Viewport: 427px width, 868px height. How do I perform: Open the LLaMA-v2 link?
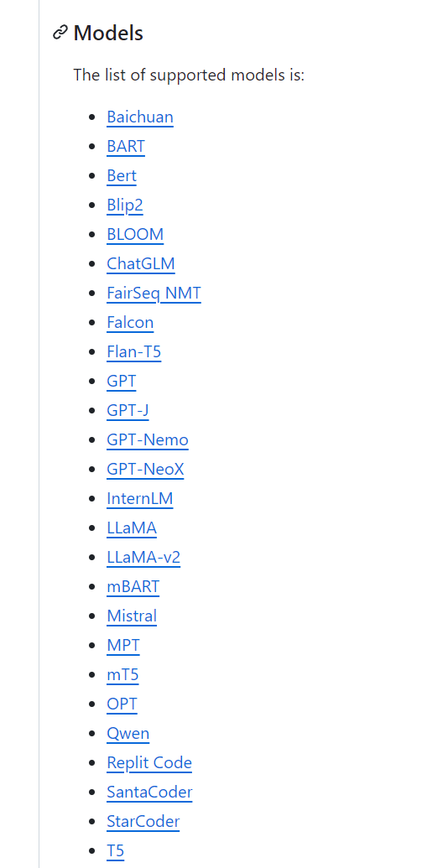pos(143,557)
